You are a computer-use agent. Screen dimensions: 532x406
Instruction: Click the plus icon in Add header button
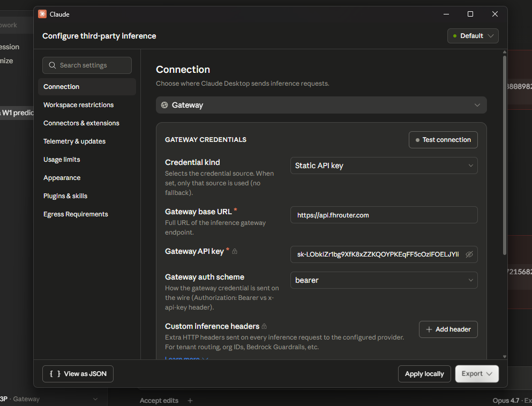pyautogui.click(x=429, y=329)
